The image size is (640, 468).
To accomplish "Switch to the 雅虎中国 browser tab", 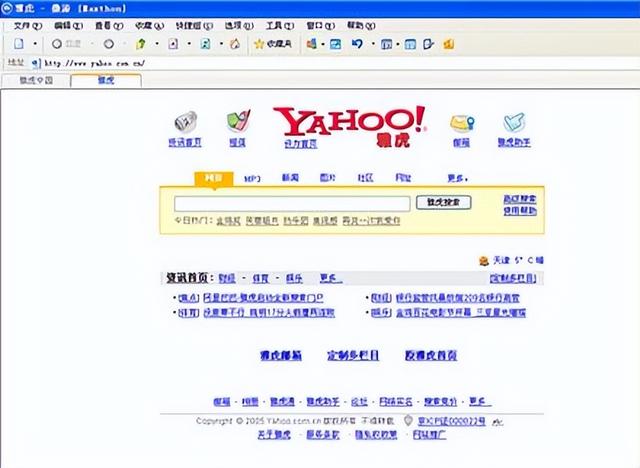I will (36, 80).
